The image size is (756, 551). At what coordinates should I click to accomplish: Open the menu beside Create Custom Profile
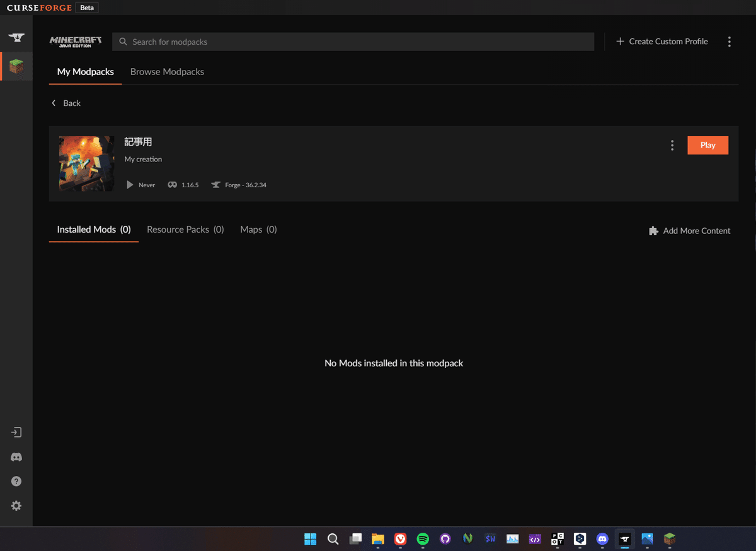(729, 42)
